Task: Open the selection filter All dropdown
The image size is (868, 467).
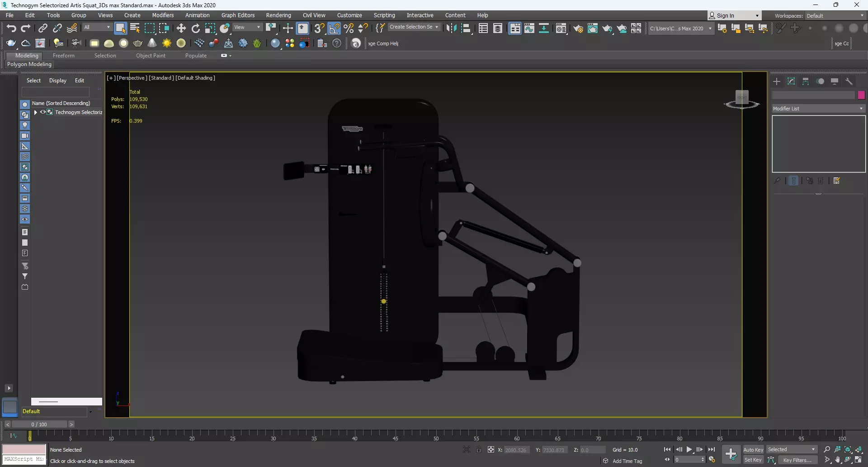Action: tap(97, 27)
